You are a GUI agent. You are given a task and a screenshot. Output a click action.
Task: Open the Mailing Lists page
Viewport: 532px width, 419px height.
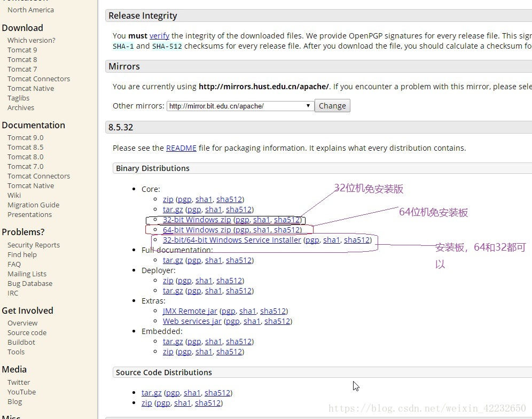click(27, 274)
